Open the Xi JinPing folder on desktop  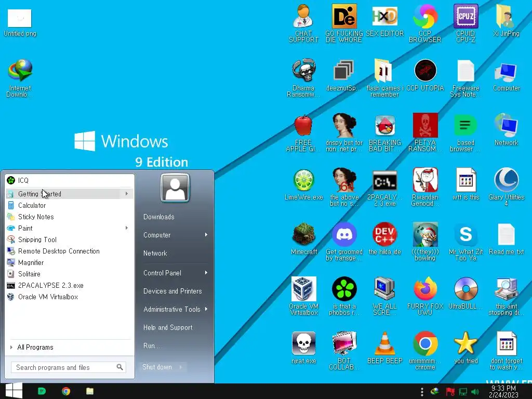coord(506,20)
